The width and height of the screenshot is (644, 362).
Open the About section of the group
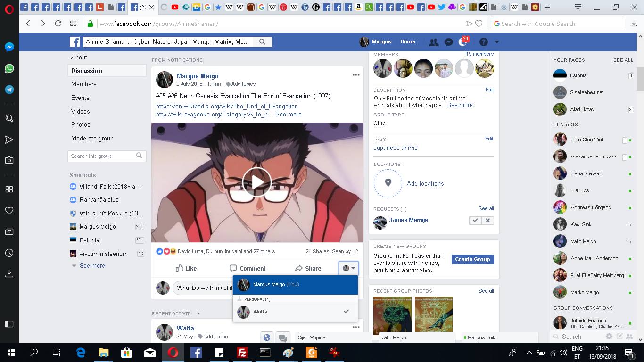pos(79,57)
